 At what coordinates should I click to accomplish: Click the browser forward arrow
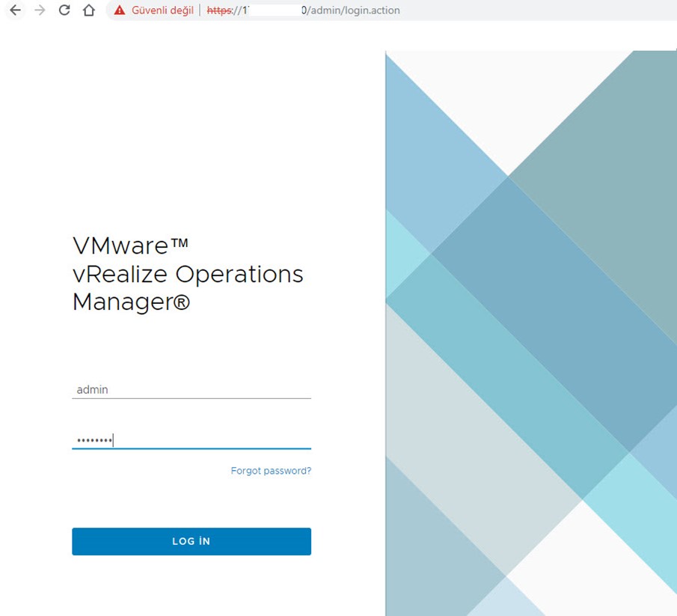tap(40, 10)
